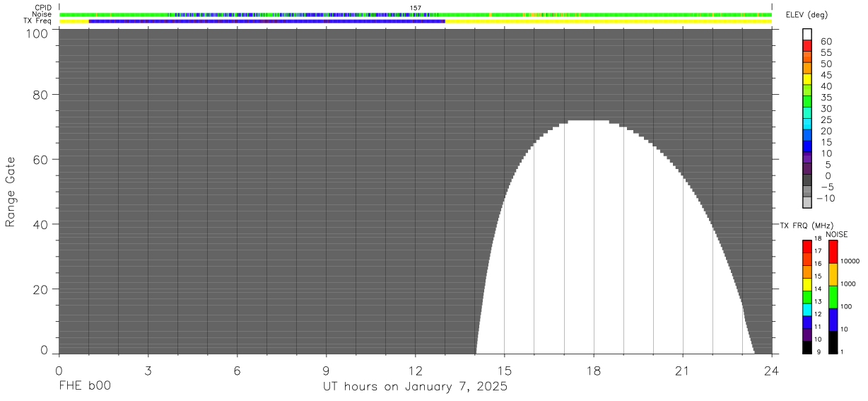Click the 'CPID' label at top left
868x401 pixels.
pyautogui.click(x=43, y=8)
